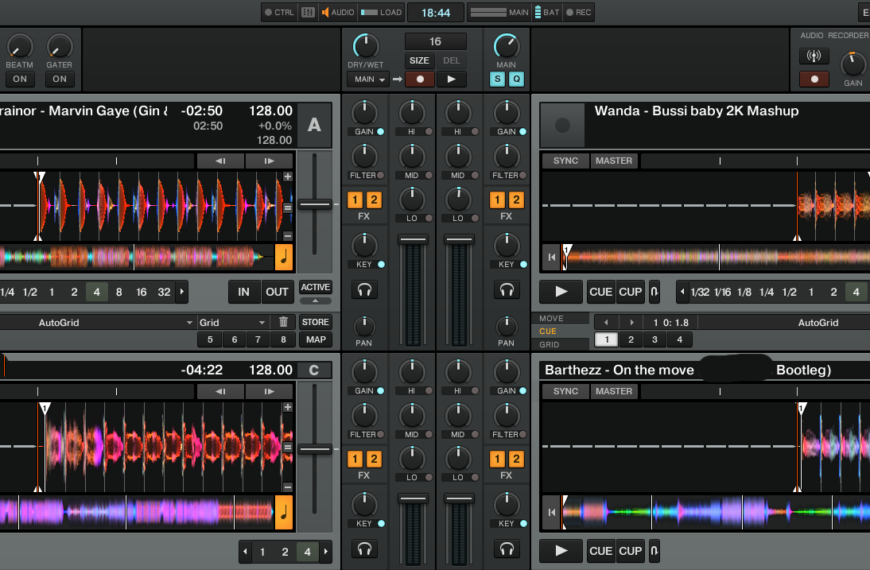Click the loop recorder play button
The width and height of the screenshot is (870, 570).
pos(451,79)
